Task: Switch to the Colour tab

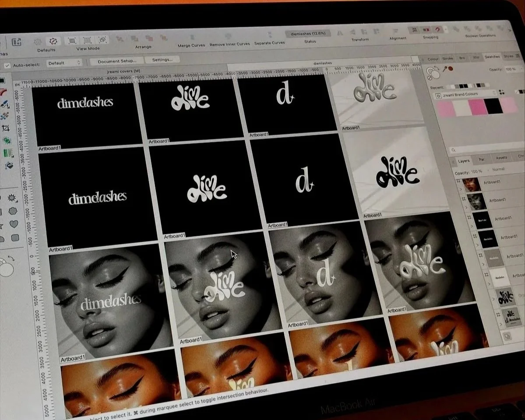Action: click(433, 59)
